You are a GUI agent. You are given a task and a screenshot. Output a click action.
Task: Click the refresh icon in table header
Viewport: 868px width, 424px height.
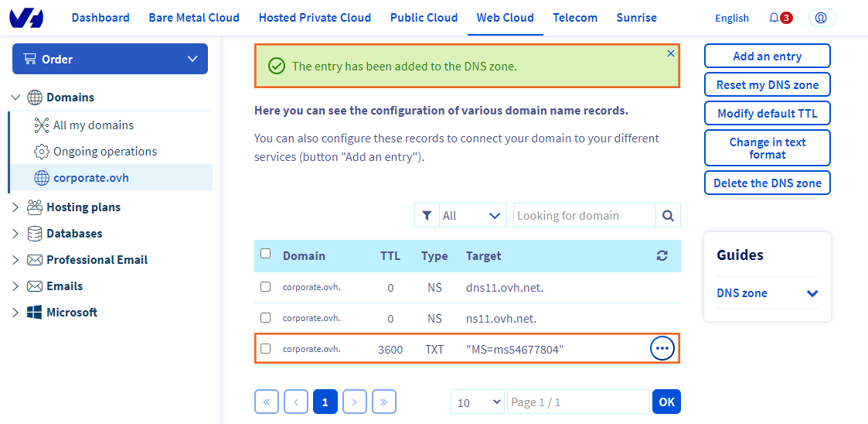tap(662, 255)
